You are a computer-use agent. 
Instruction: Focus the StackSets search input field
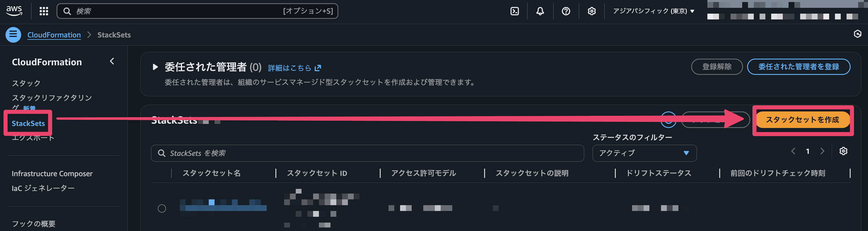click(x=367, y=153)
